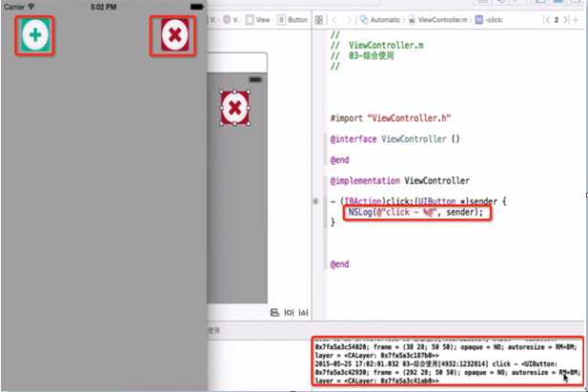Click the simulator status bar time 5:02 PM
The width and height of the screenshot is (588, 392).
coord(104,7)
